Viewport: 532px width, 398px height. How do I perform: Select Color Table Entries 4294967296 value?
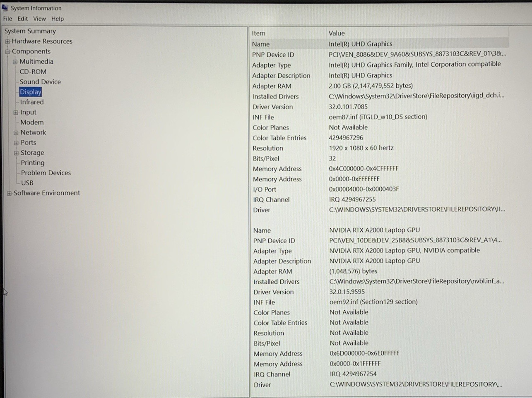346,138
